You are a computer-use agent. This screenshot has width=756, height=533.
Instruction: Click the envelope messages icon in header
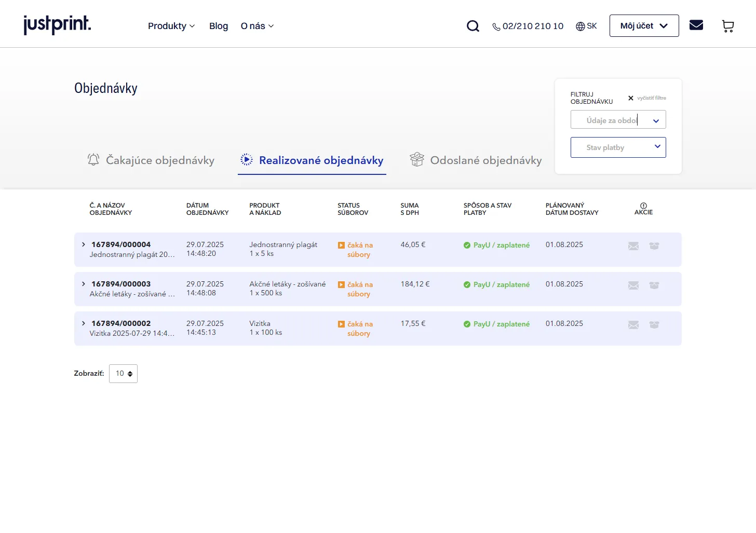[696, 25]
